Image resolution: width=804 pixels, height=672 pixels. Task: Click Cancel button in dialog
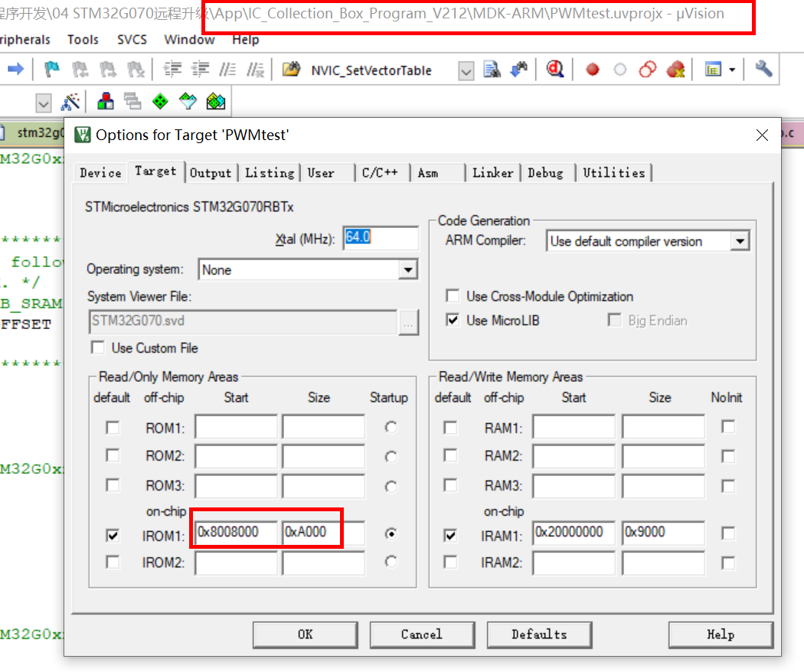(421, 634)
